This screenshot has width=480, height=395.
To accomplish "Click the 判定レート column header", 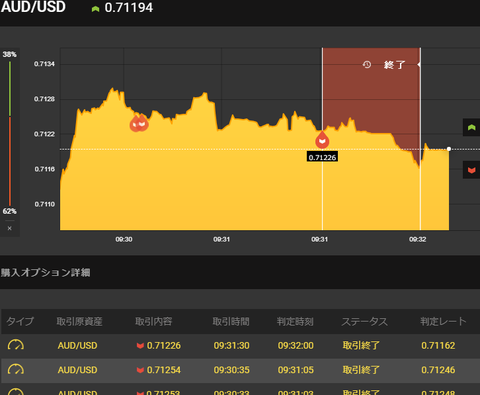I will [x=443, y=321].
